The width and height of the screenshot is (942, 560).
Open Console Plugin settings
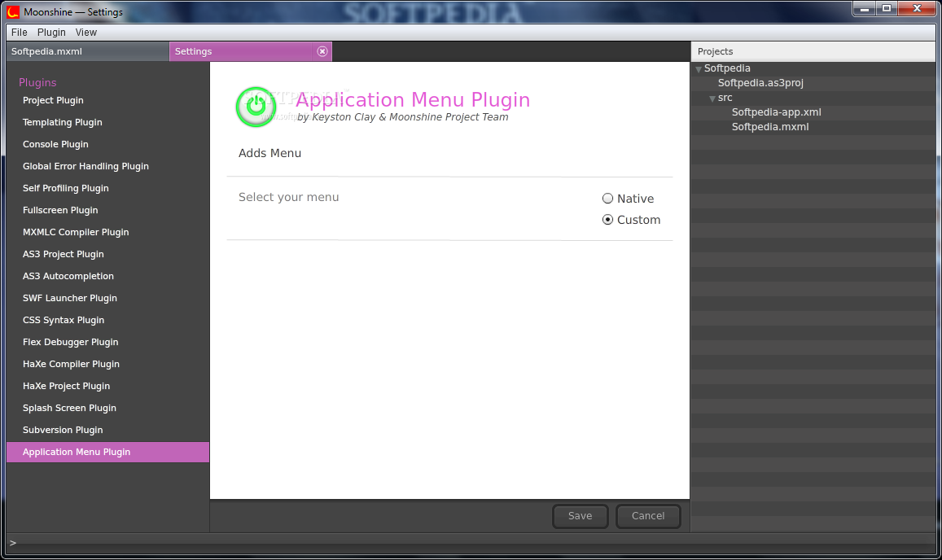tap(108, 144)
